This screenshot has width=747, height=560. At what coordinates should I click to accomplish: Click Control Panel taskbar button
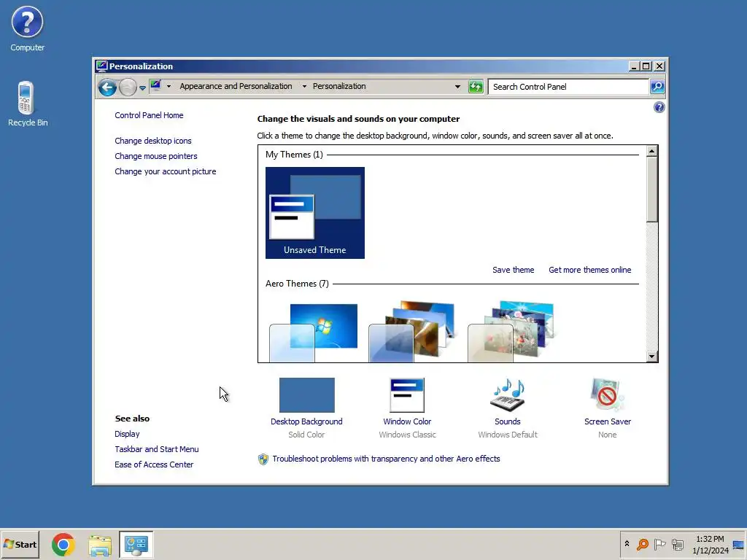136,545
